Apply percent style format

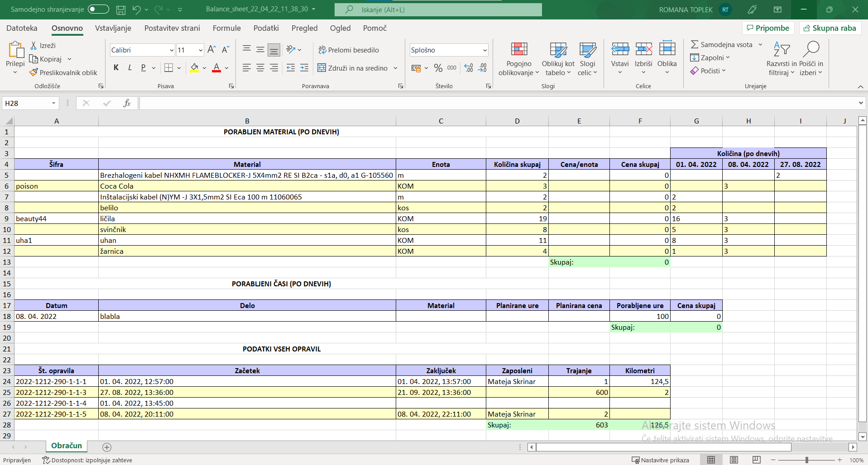pos(438,68)
